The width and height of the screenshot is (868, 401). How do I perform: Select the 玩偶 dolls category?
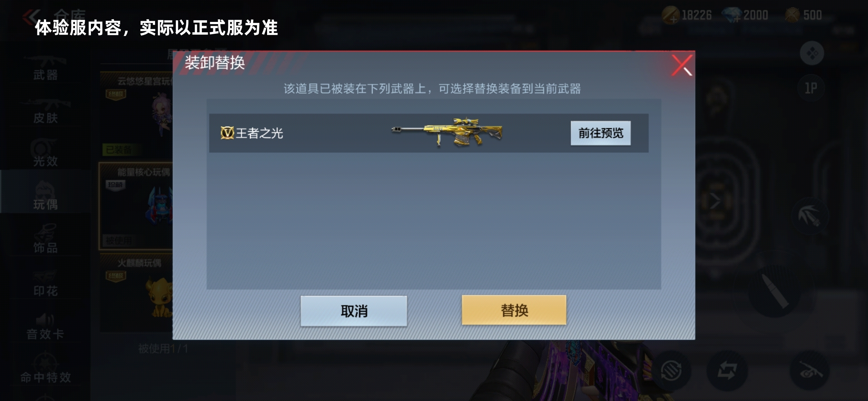(45, 196)
